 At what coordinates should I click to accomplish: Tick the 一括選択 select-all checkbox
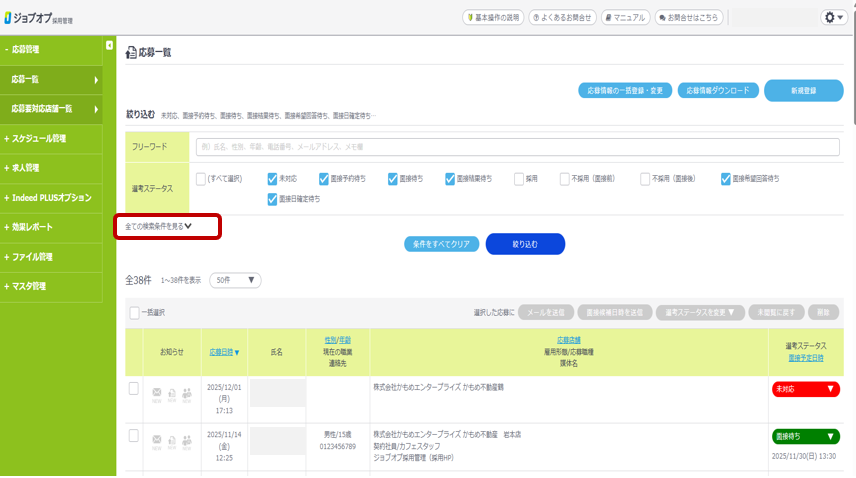pos(135,312)
